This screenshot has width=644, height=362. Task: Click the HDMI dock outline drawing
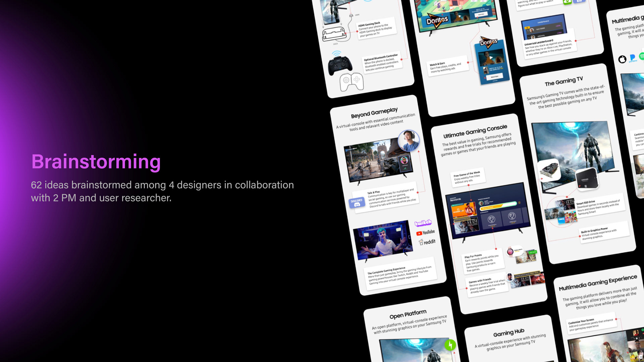pos(334,35)
